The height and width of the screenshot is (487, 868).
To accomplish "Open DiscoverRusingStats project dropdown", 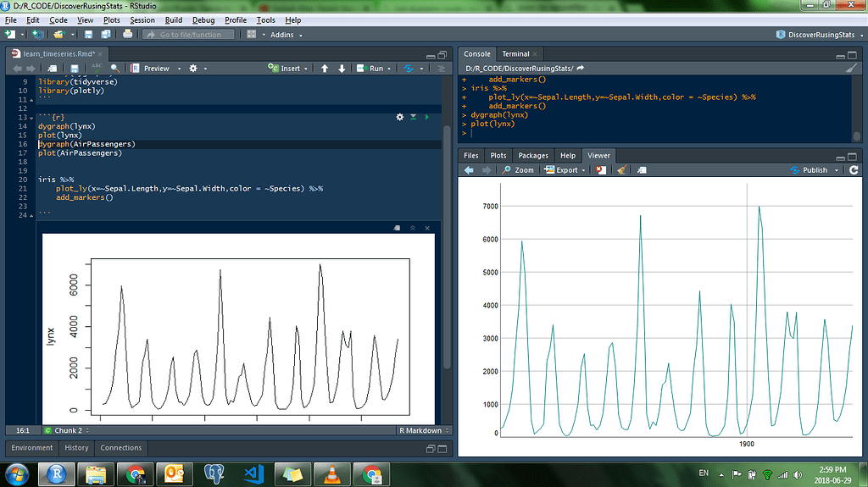I will pos(861,35).
